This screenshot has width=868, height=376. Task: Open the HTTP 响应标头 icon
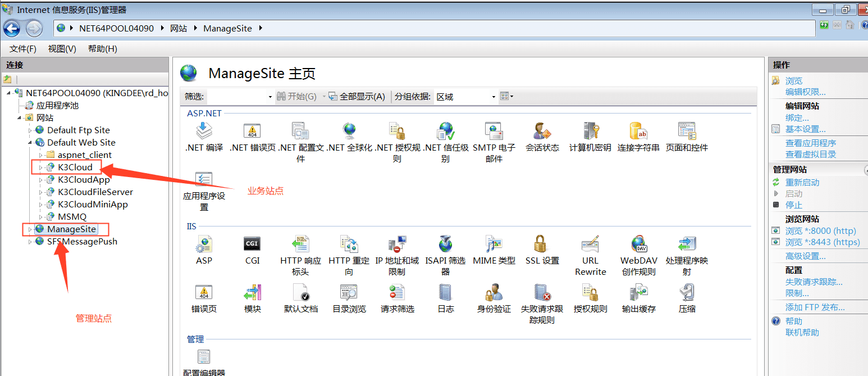300,244
